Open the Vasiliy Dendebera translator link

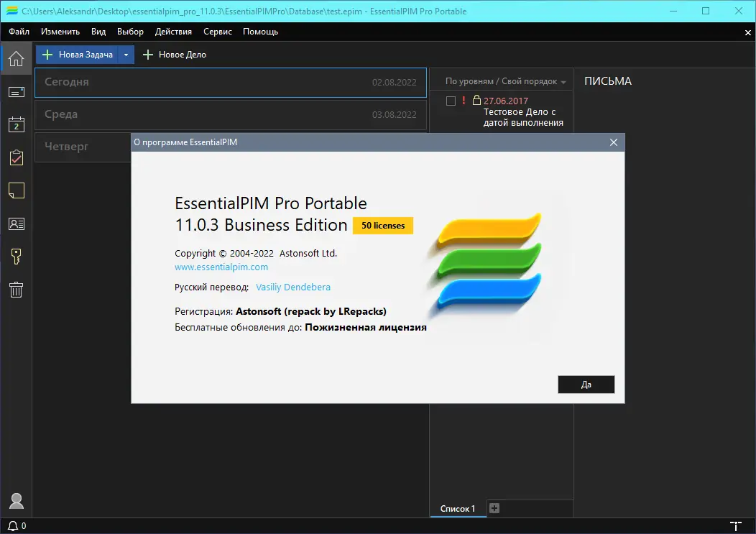coord(293,287)
